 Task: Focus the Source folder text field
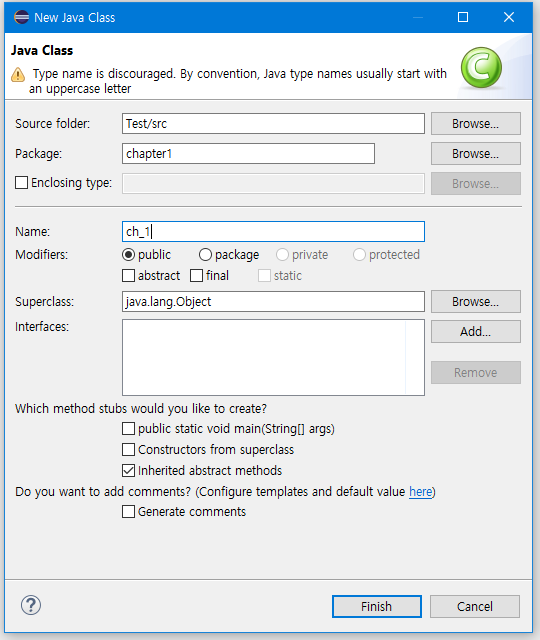[x=273, y=124]
